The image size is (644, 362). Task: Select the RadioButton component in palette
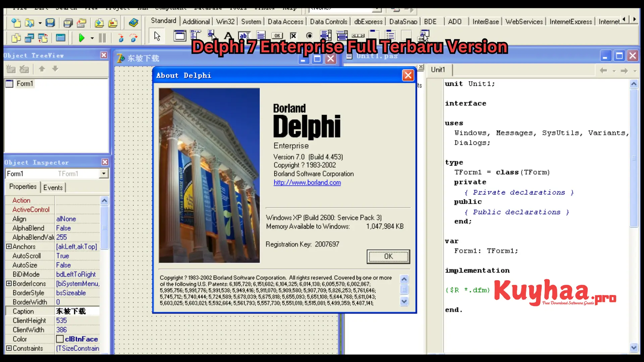(310, 36)
